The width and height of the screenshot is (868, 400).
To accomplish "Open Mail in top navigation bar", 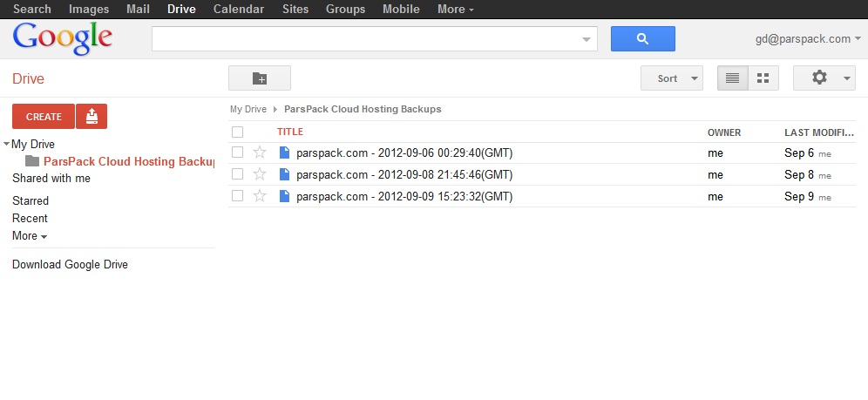I will (138, 9).
